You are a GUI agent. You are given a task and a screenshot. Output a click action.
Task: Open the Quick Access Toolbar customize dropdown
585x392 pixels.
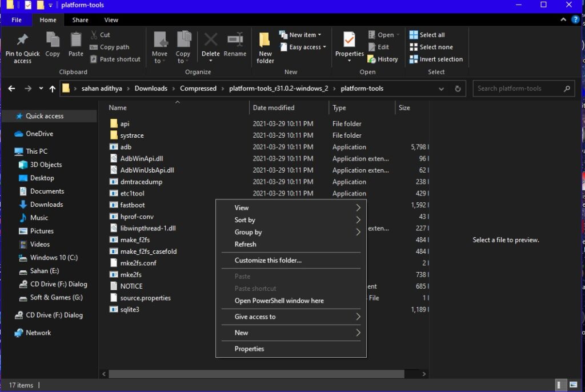coord(50,5)
